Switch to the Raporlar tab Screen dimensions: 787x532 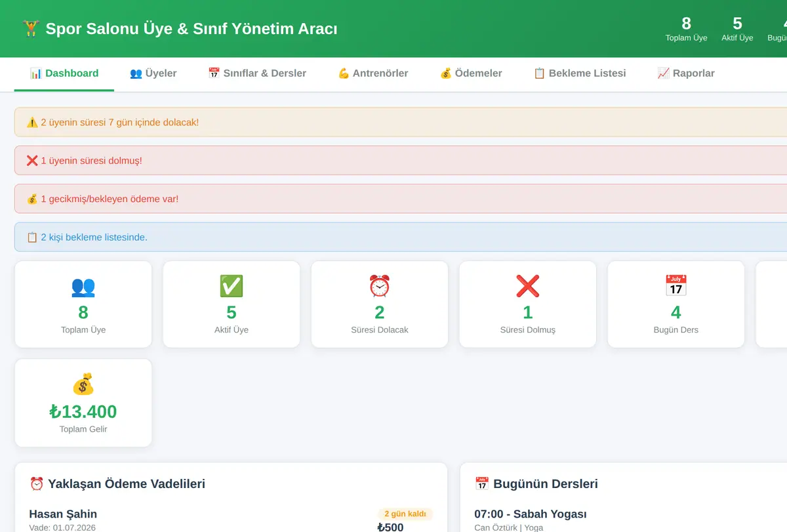click(686, 73)
